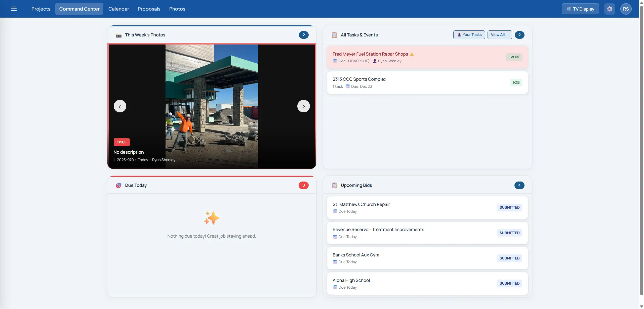The width and height of the screenshot is (644, 309).
Task: Click the Your Tasks button
Action: point(469,35)
